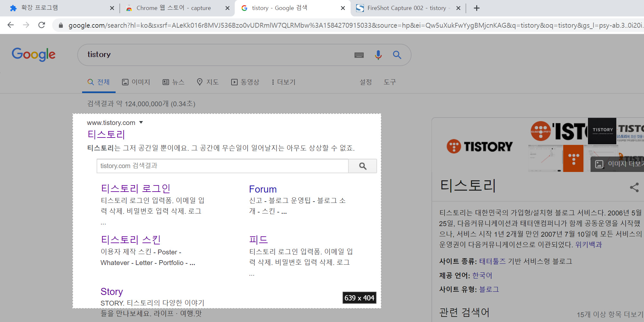Viewport: 644px width, 322px height.
Task: Open the Forum sitelink
Action: (263, 189)
